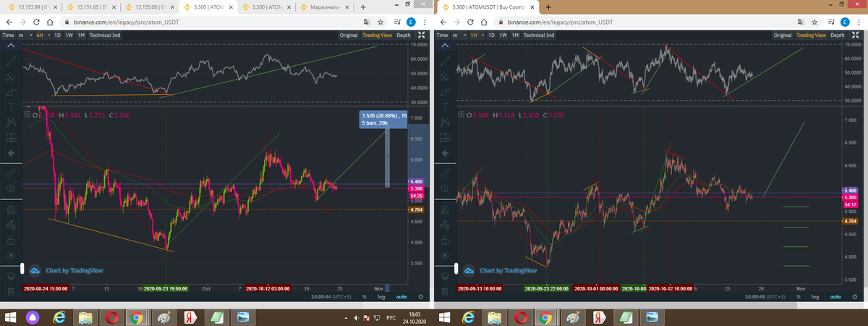Select Trend Line tool in right chart
Viewport: 868px width, 326px height.
click(x=444, y=61)
